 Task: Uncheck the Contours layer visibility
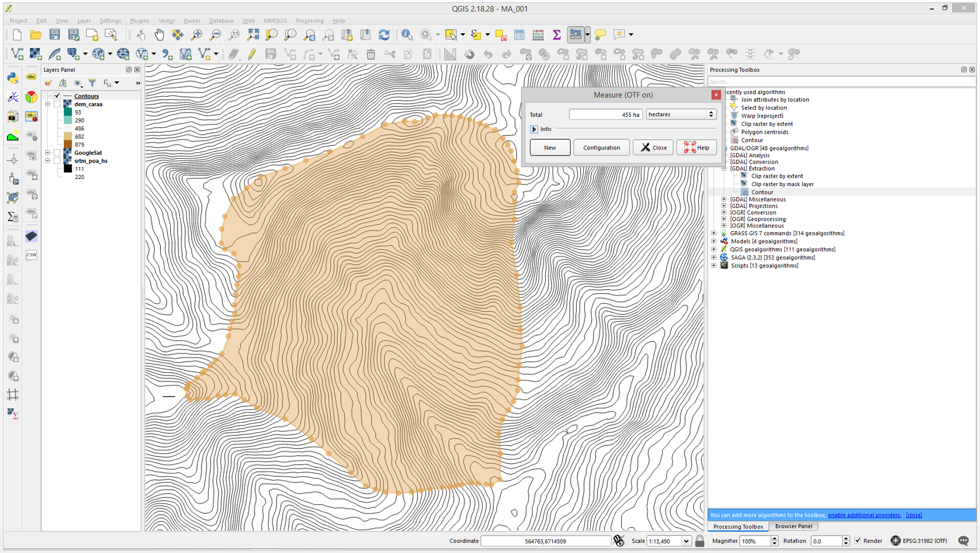58,96
